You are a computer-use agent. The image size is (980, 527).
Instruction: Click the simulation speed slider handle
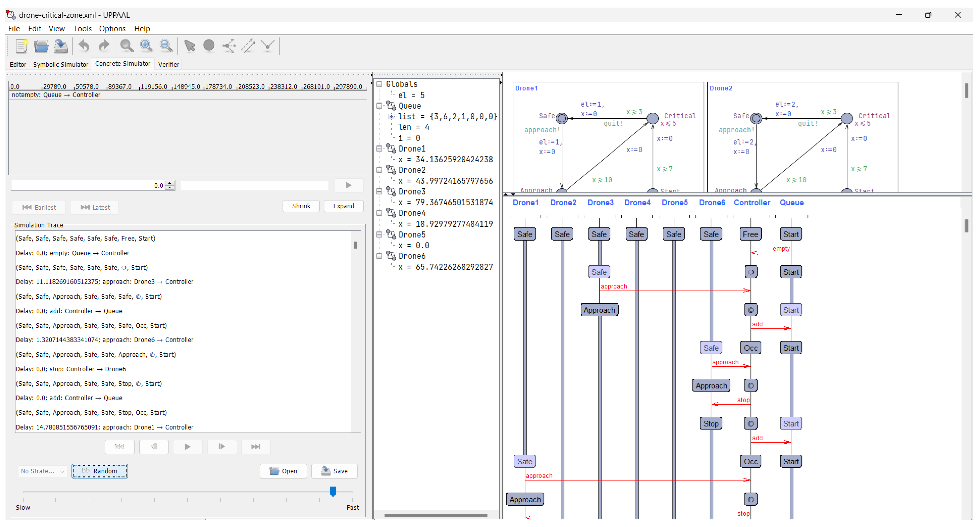[x=333, y=491]
